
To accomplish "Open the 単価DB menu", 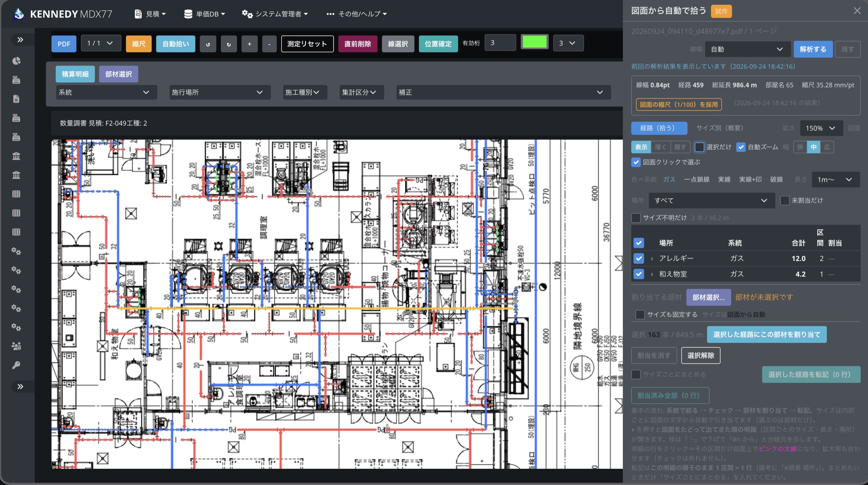I will point(205,14).
